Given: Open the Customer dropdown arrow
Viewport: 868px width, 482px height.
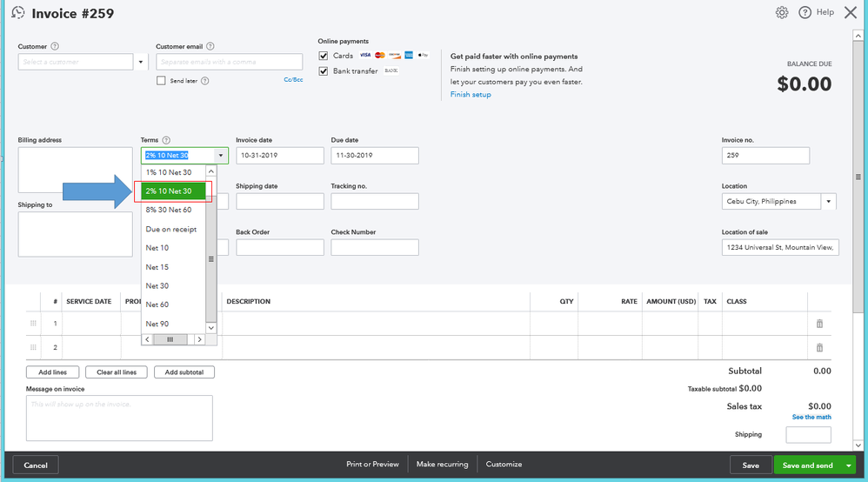Looking at the screenshot, I should click(x=141, y=62).
